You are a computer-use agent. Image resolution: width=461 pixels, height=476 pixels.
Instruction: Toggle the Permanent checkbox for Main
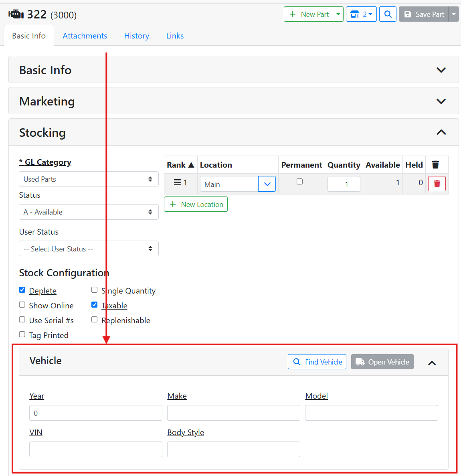pos(299,182)
